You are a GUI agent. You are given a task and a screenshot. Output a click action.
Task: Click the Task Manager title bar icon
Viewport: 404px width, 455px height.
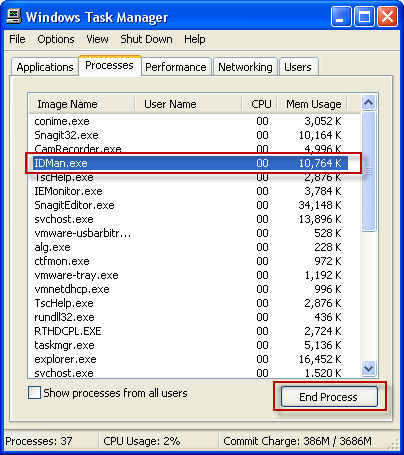(14, 16)
